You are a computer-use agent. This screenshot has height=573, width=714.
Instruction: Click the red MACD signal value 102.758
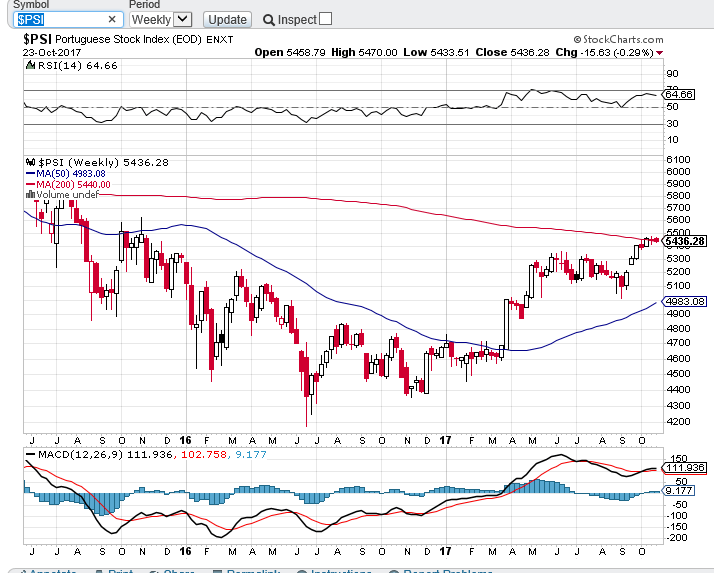(204, 455)
